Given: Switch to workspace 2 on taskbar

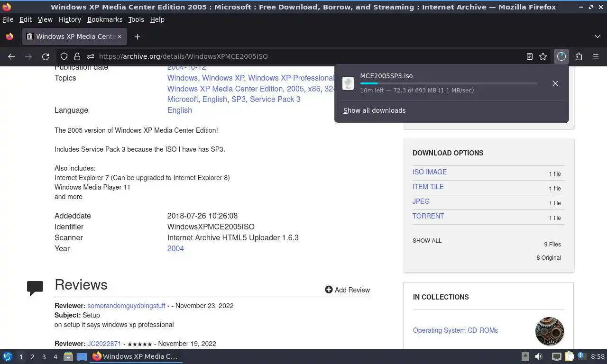Looking at the screenshot, I should coord(32,357).
